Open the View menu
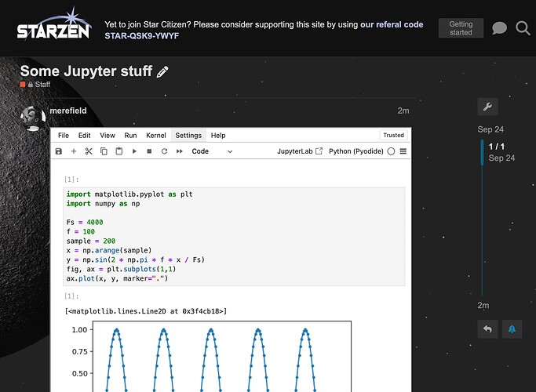Image resolution: width=536 pixels, height=392 pixels. tap(108, 136)
